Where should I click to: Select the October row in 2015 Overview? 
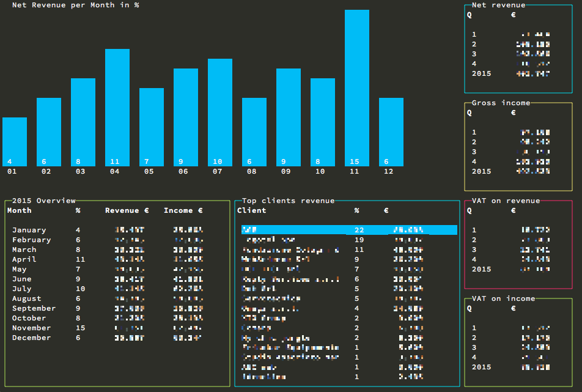click(108, 318)
